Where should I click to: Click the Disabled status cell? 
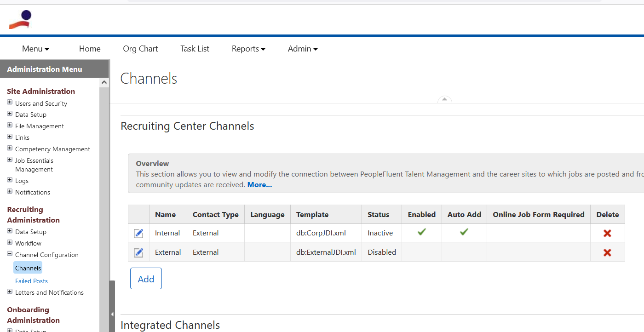point(382,252)
